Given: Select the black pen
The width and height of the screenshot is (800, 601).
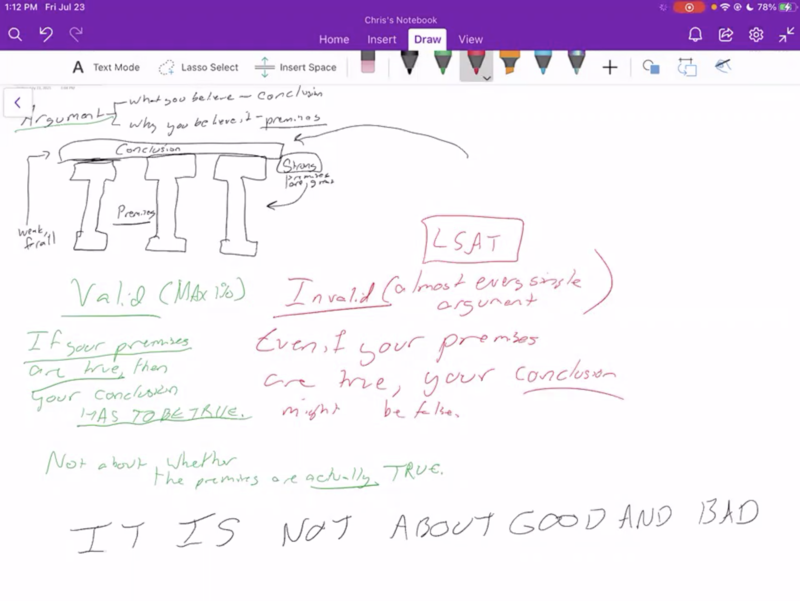Looking at the screenshot, I should click(x=409, y=65).
